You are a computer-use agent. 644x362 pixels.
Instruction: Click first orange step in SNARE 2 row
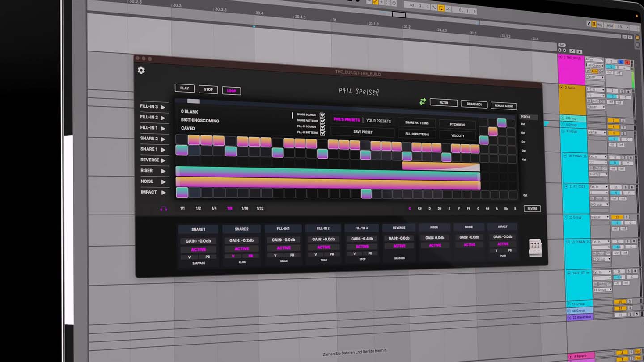click(194, 140)
